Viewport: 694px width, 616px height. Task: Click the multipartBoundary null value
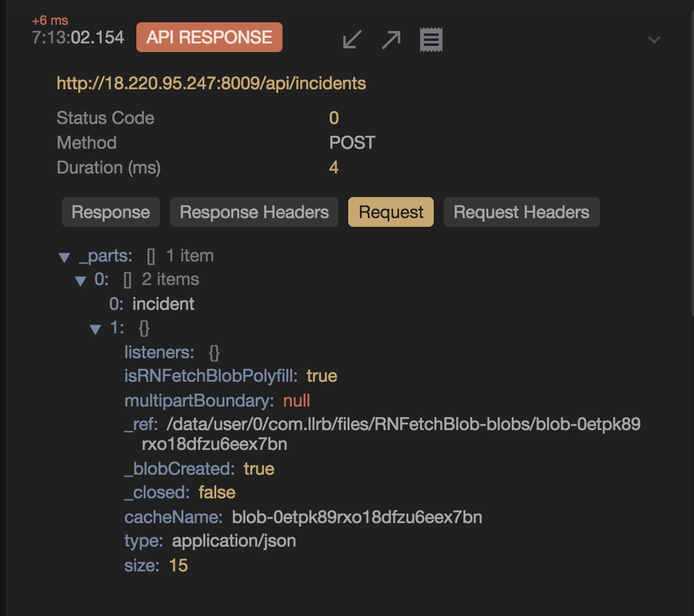(296, 401)
